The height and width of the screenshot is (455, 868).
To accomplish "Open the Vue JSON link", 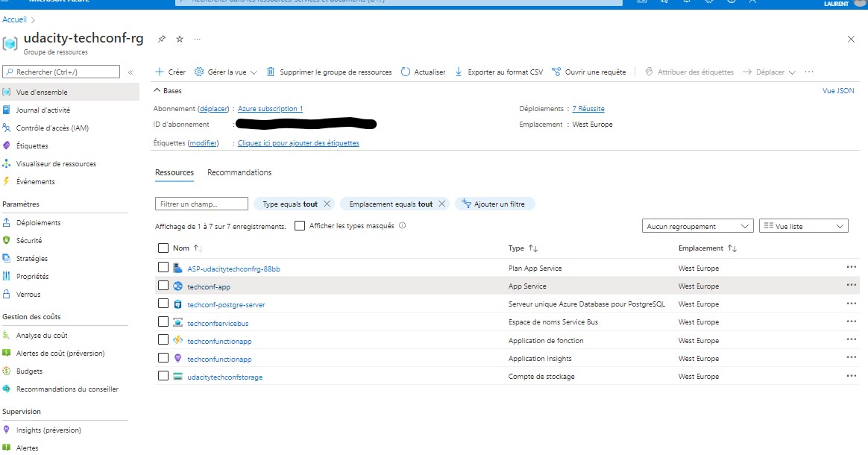I will point(838,90).
